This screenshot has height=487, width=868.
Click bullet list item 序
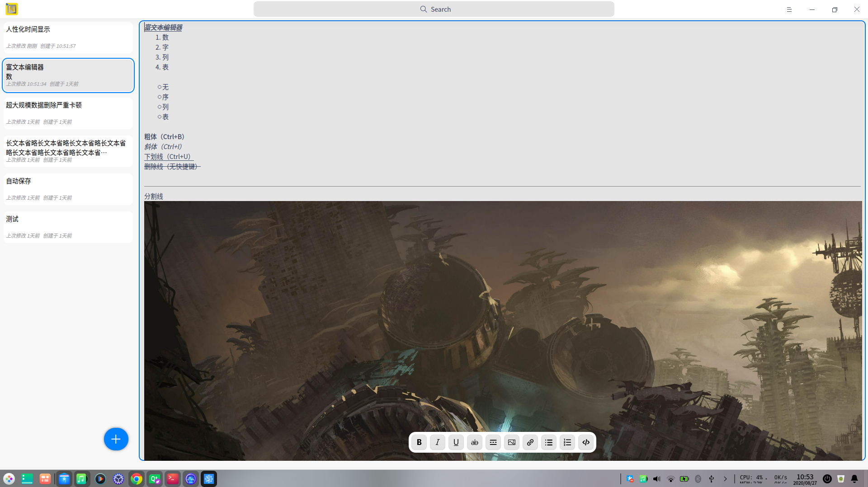coord(163,97)
